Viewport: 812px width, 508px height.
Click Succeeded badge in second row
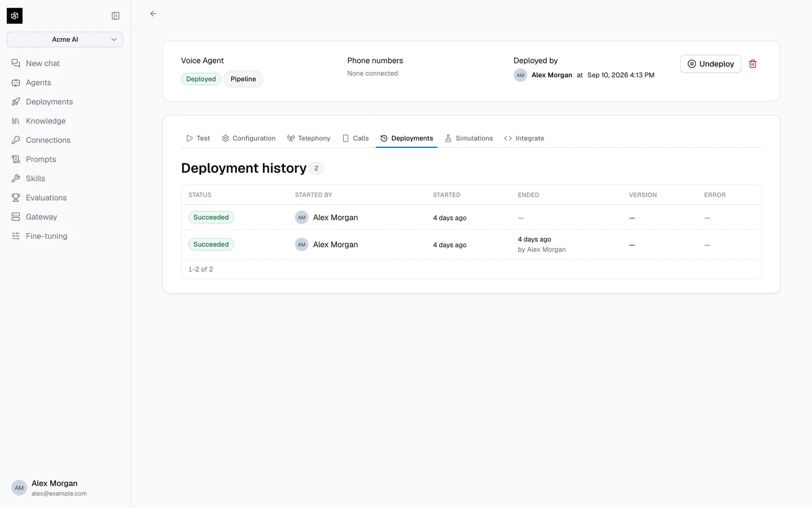(x=211, y=244)
